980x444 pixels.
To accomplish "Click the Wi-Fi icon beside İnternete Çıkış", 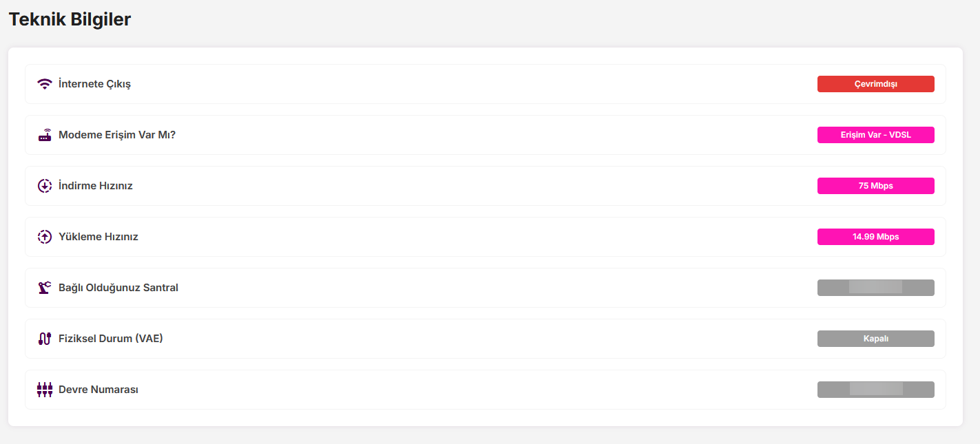I will click(45, 84).
